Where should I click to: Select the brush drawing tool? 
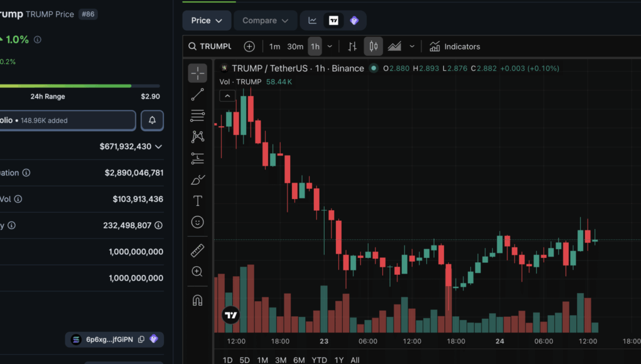197,180
